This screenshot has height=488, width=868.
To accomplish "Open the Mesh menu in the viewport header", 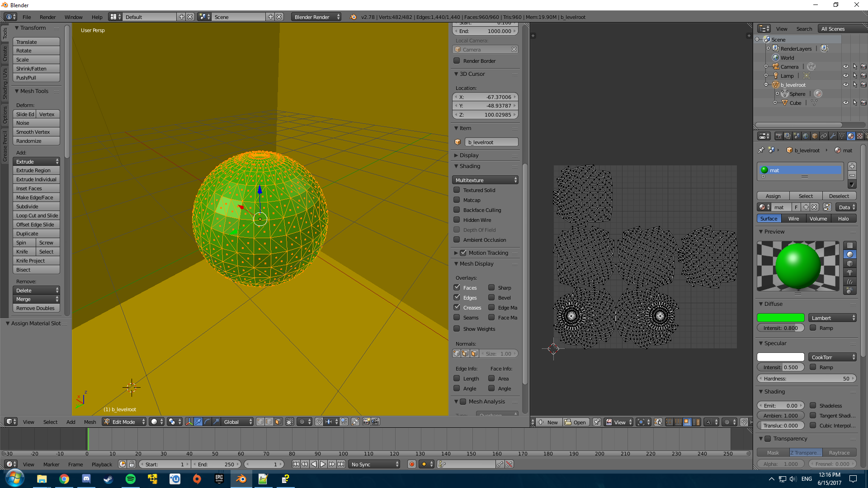I will [90, 422].
